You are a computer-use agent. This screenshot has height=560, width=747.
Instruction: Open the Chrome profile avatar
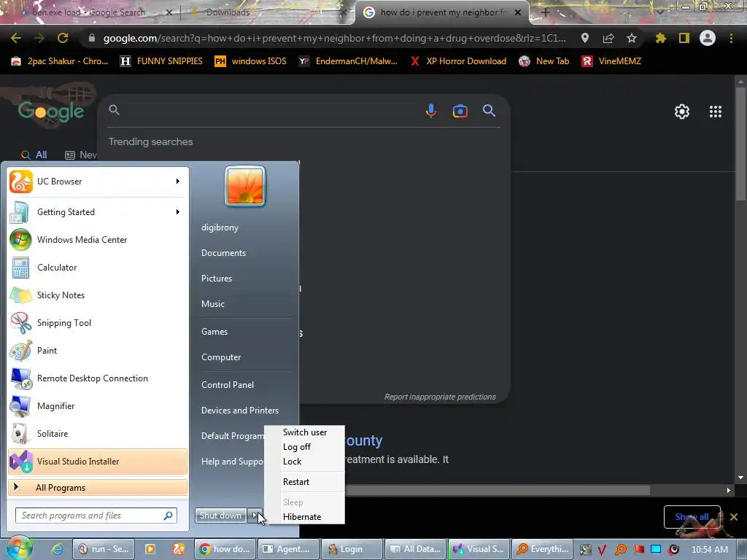[708, 38]
